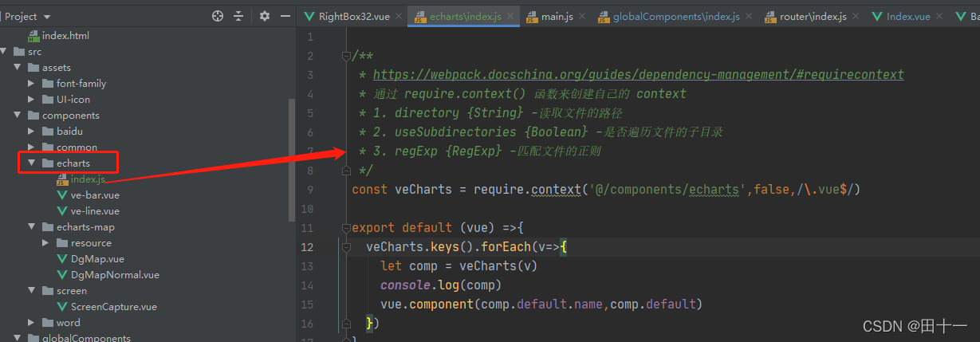The width and height of the screenshot is (980, 342).
Task: Click the HTML file icon of index.html
Action: click(x=33, y=36)
